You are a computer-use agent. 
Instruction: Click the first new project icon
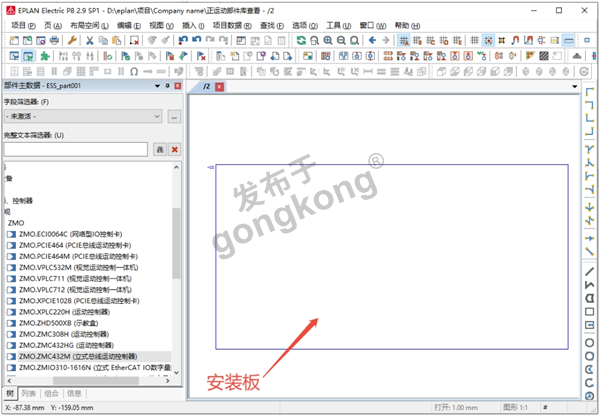[14, 40]
